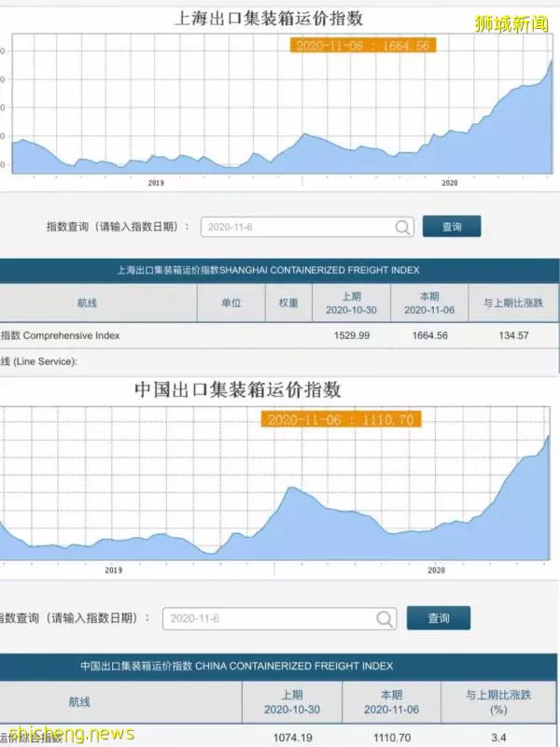The image size is (560, 747).
Task: Click the 2020 axis label on the China chart
Action: tap(436, 571)
